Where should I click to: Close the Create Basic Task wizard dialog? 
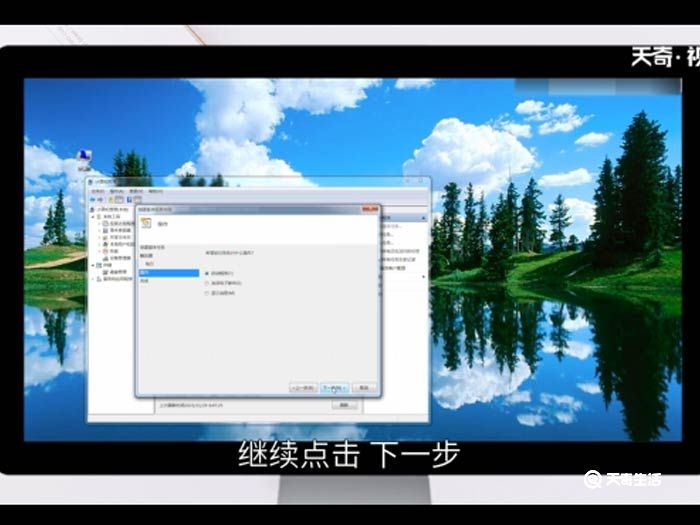click(370, 209)
